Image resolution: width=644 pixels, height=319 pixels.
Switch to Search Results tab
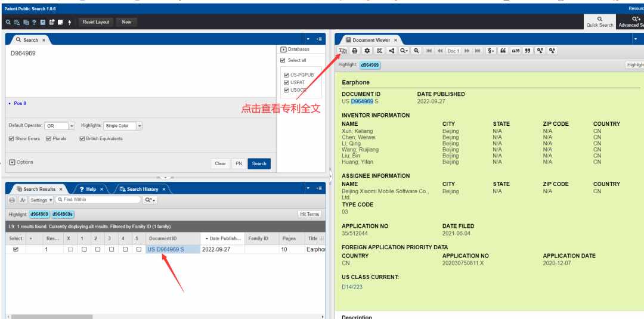click(39, 189)
